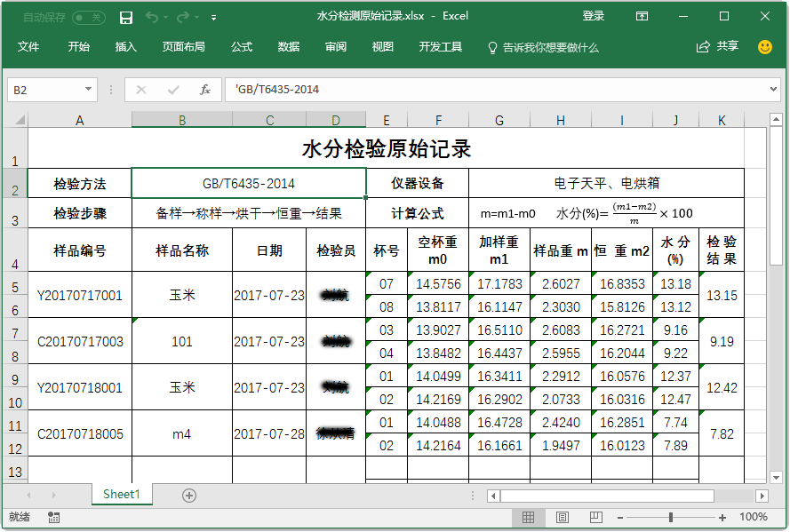Add a new sheet with plus icon
Viewport: 790px width, 532px height.
(189, 496)
